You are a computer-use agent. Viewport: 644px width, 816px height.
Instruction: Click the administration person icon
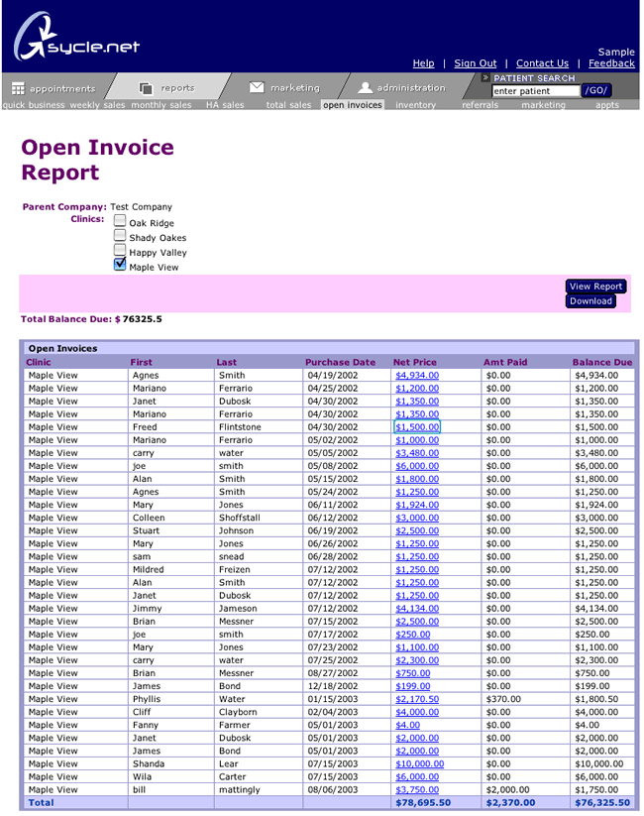pos(365,87)
